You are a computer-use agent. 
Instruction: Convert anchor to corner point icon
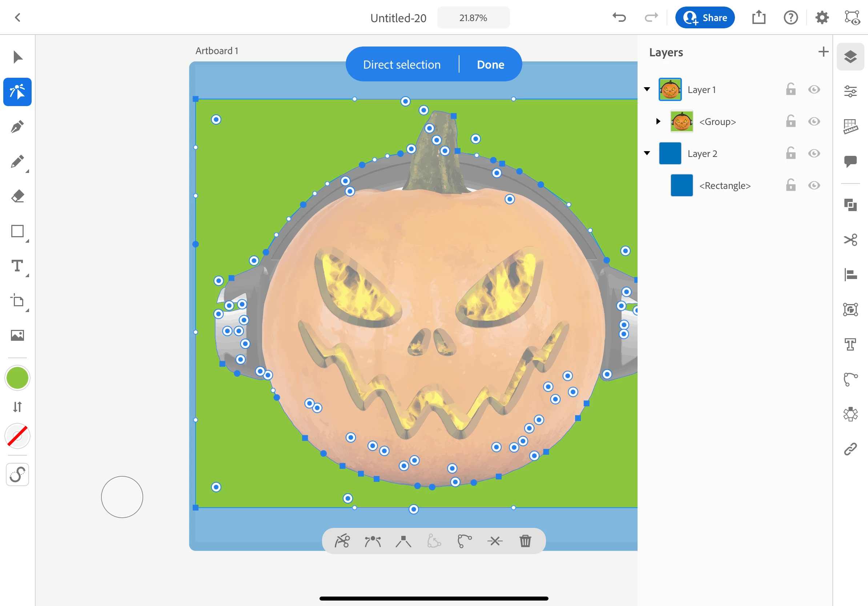pos(403,541)
